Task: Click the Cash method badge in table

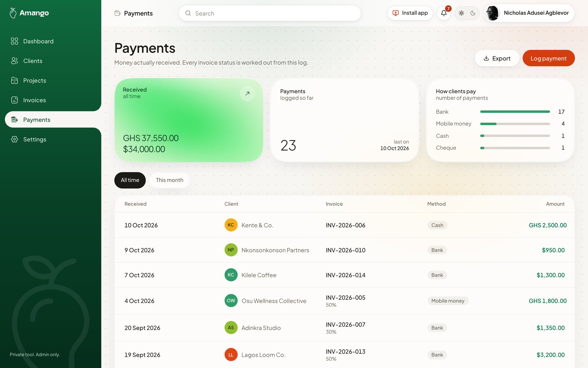Action: 437,225
